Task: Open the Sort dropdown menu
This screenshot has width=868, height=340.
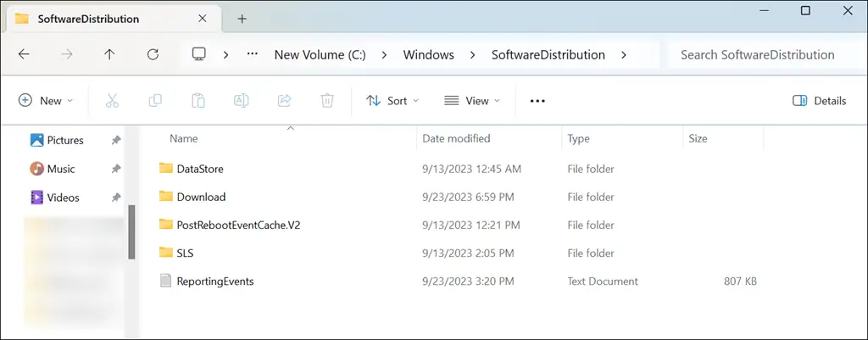Action: pyautogui.click(x=392, y=101)
